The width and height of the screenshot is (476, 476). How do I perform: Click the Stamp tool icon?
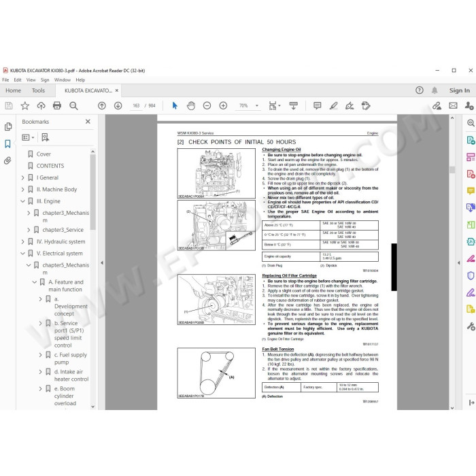pos(366,105)
